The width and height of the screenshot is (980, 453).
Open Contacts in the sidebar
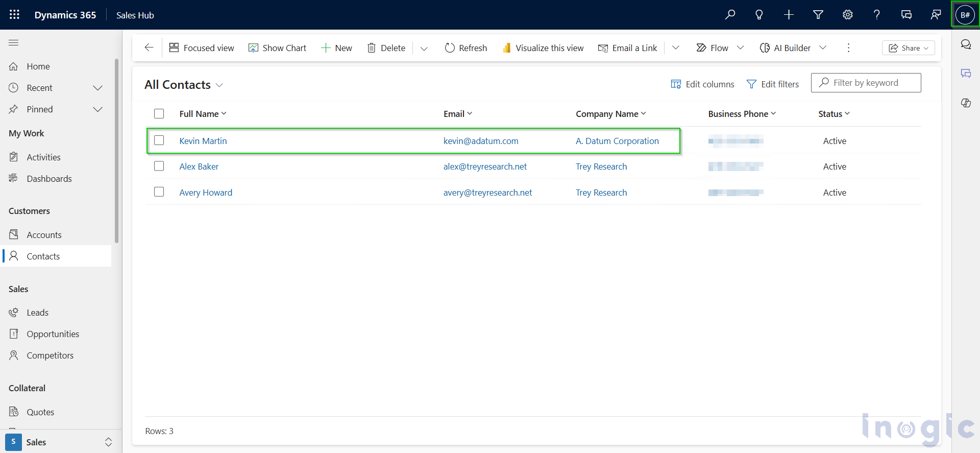[57, 256]
